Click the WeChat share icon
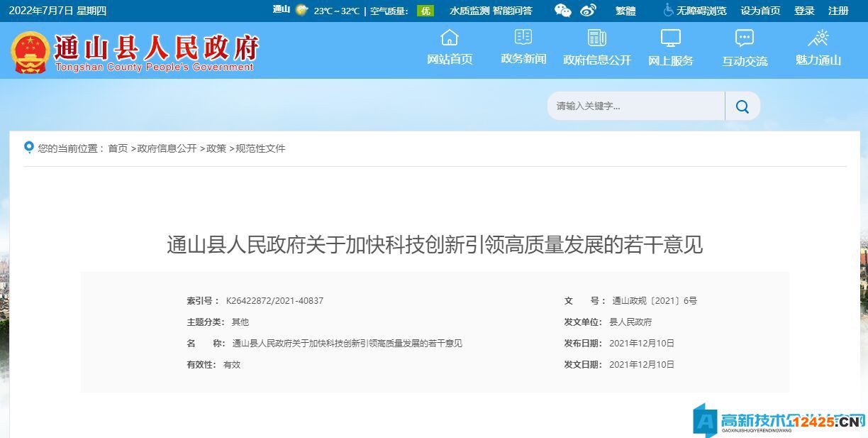868x438 pixels. click(562, 11)
